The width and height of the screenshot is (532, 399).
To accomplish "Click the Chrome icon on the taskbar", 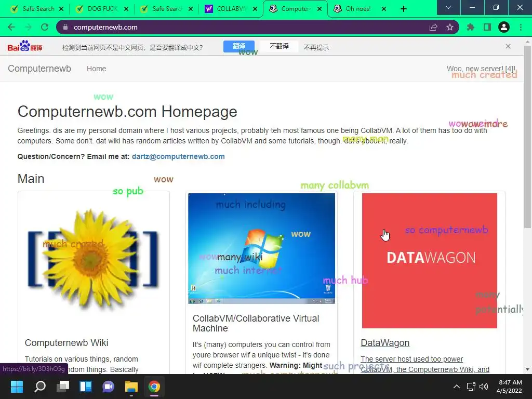I will pos(154,387).
